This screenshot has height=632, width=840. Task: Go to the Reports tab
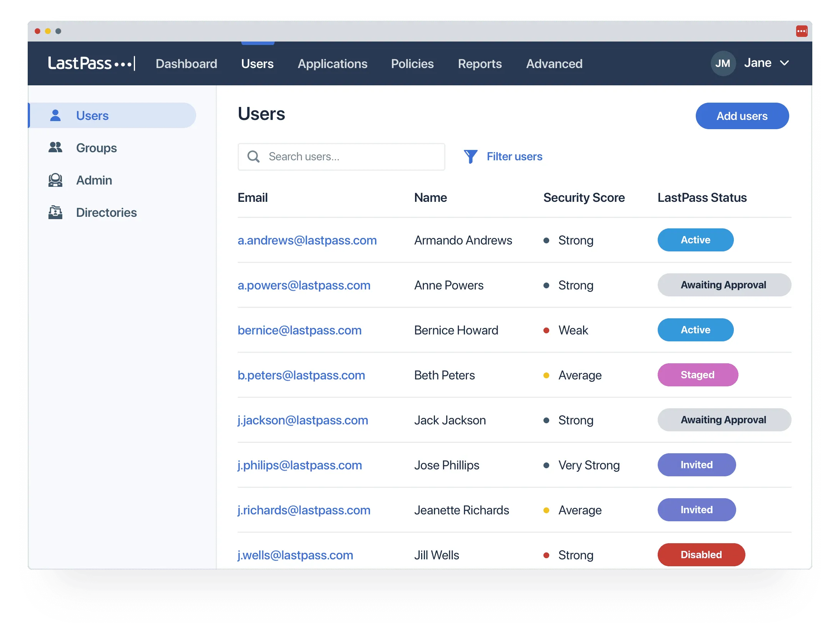[x=480, y=63]
